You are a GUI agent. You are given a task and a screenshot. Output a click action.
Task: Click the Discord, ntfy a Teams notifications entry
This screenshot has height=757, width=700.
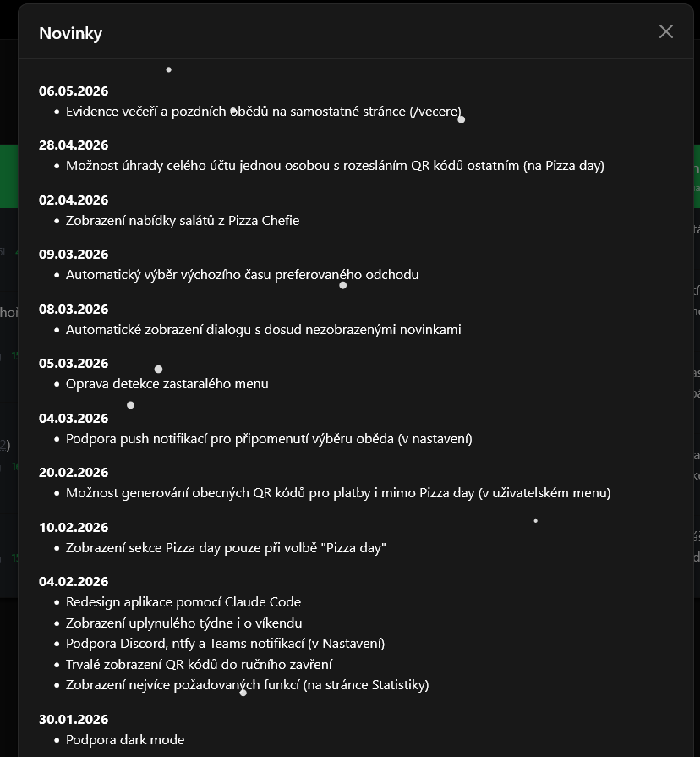tap(225, 644)
